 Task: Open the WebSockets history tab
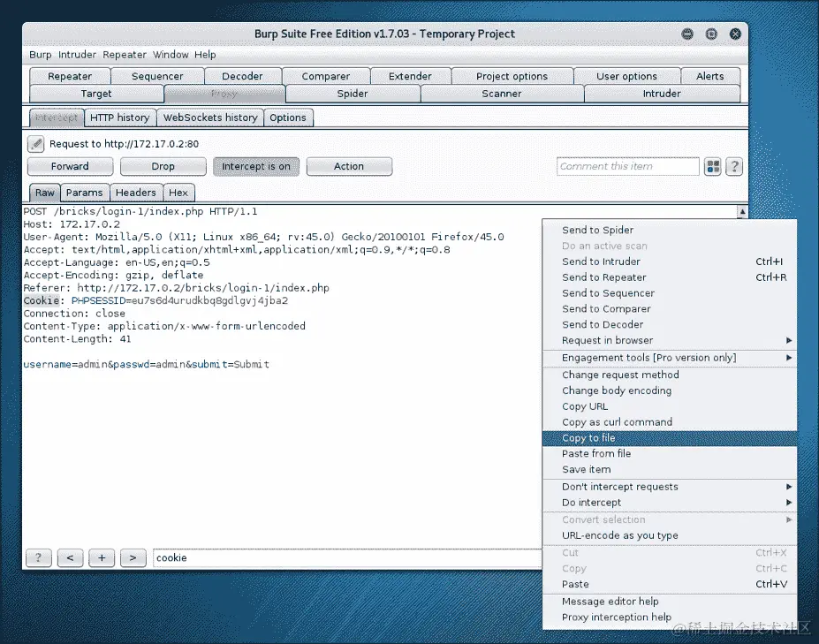pyautogui.click(x=210, y=118)
